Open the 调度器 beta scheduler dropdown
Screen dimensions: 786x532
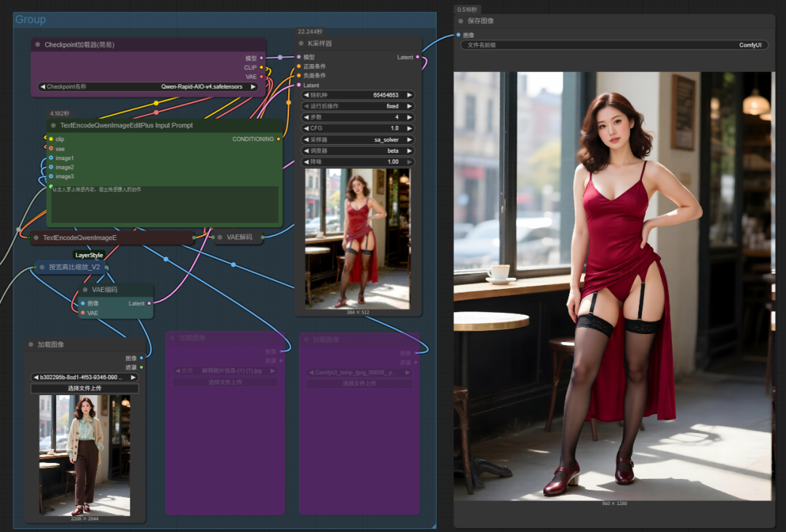(x=358, y=151)
